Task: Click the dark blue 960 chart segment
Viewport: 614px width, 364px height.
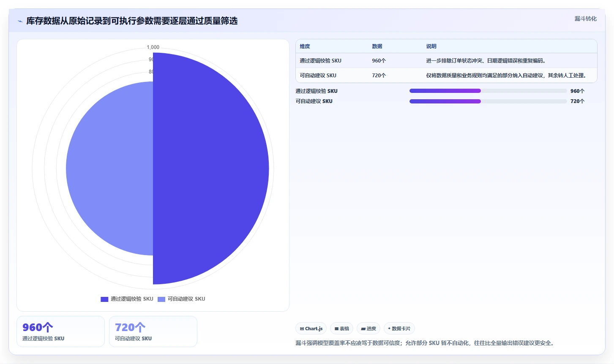Action: tap(211, 168)
